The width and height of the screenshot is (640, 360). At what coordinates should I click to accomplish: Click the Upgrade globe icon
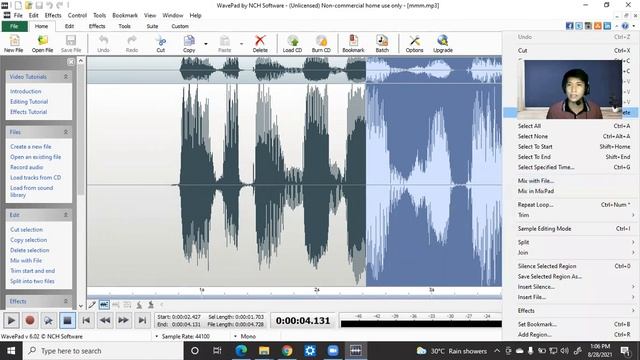tap(443, 43)
